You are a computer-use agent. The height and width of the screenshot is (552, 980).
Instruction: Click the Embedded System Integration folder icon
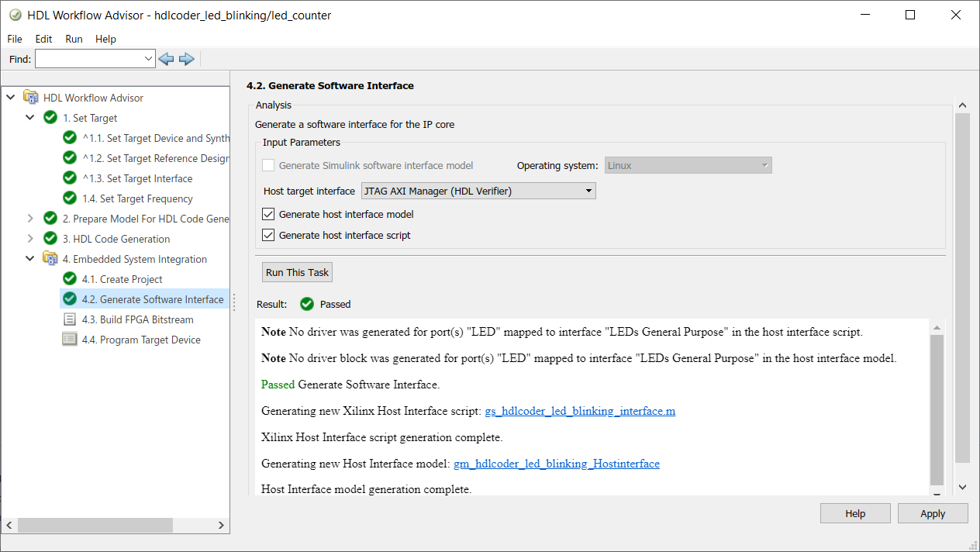[x=50, y=259]
